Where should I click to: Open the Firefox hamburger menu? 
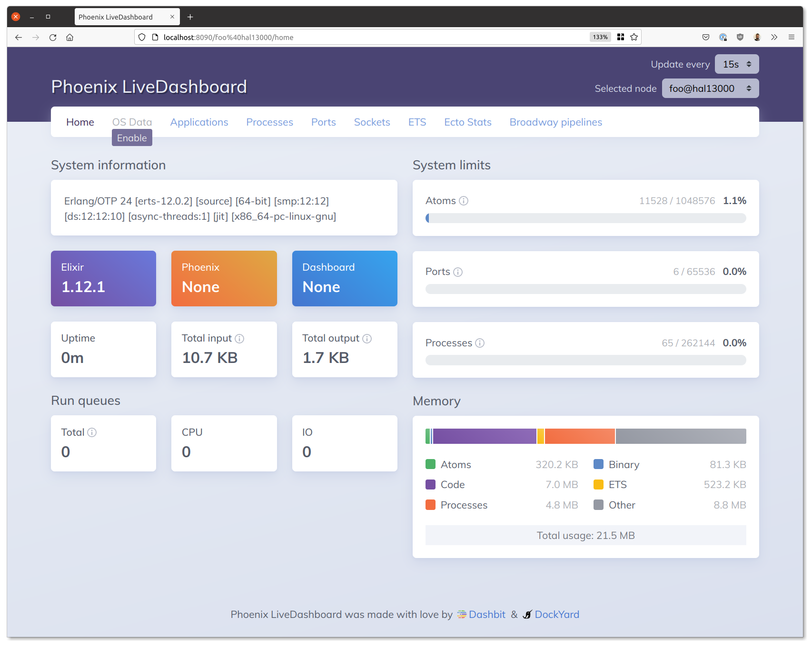792,37
